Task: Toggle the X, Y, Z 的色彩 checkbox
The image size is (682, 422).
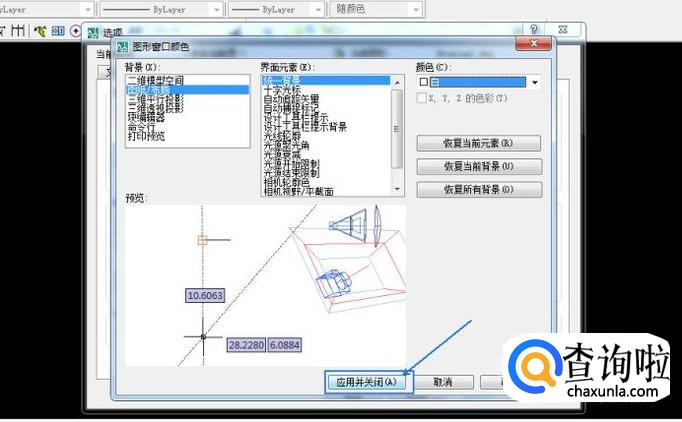Action: click(x=421, y=98)
